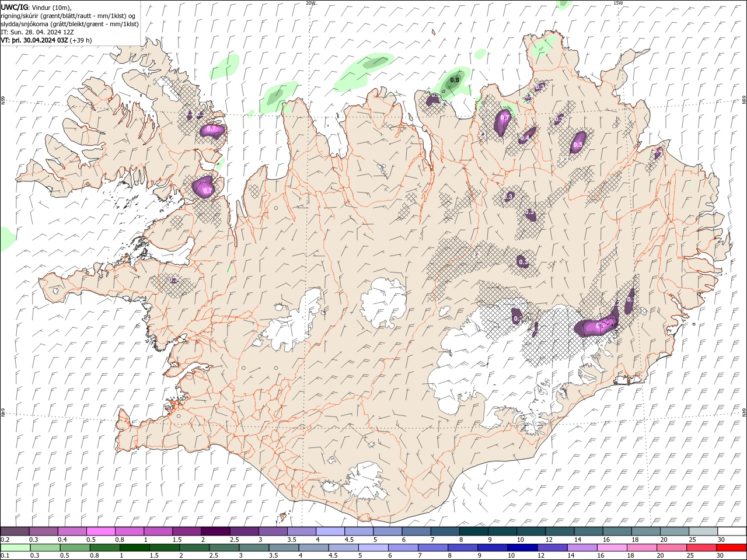Click the 0.4 snow cell label in the northeast
This screenshot has width=747, height=560.
coord(525,138)
